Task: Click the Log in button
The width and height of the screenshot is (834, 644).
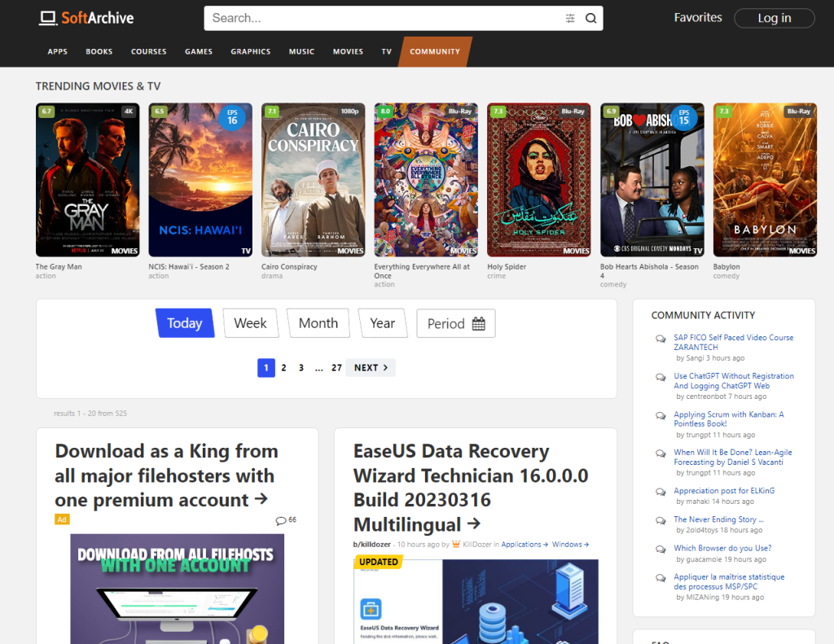Action: pyautogui.click(x=775, y=18)
